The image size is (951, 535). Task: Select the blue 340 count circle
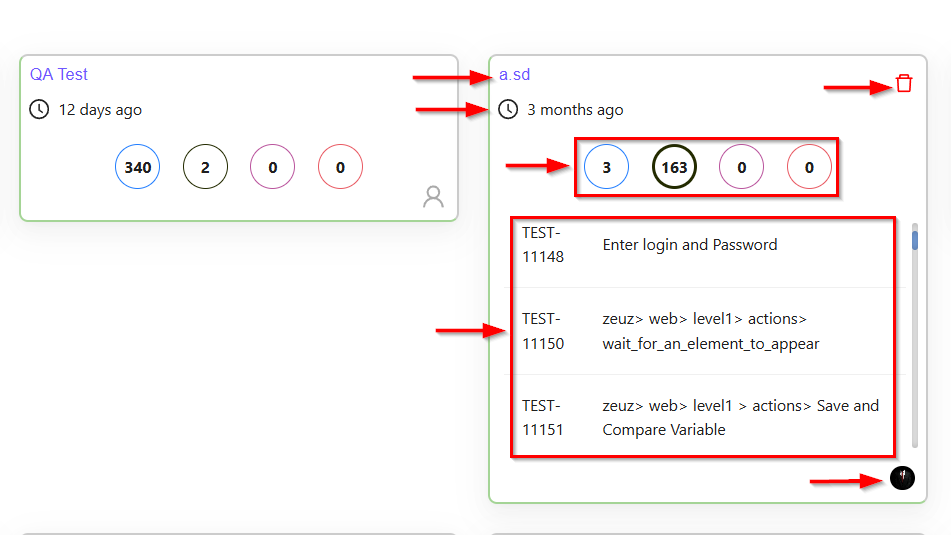[138, 167]
